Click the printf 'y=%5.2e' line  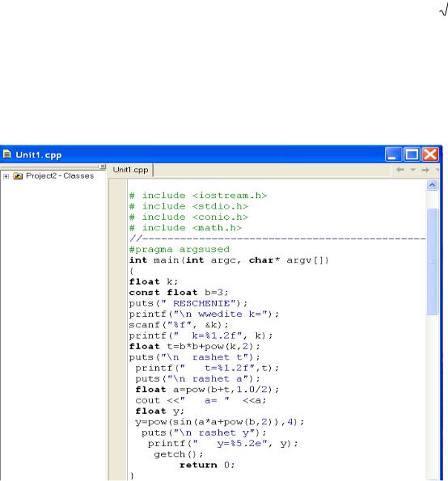point(222,444)
